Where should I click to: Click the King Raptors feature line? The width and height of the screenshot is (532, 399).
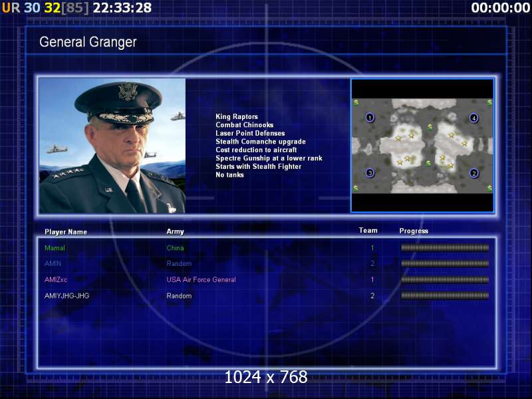click(237, 117)
